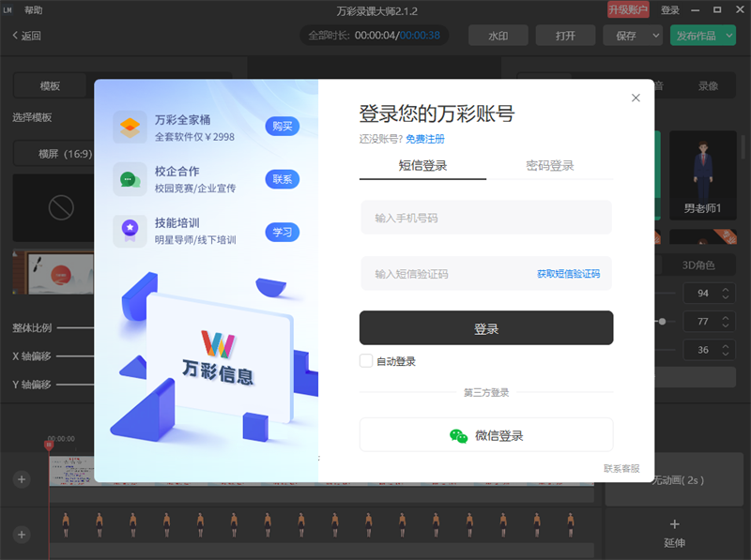
Task: Click the 发布作品 button
Action: (697, 36)
